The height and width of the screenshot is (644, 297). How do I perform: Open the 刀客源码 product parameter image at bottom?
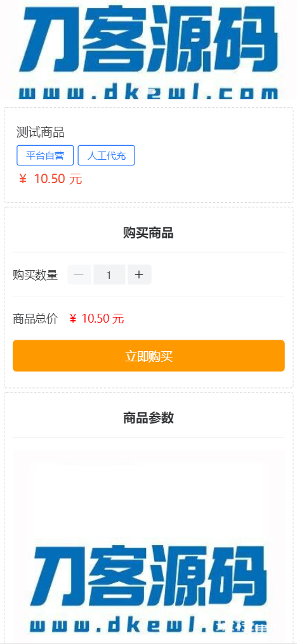click(x=148, y=546)
